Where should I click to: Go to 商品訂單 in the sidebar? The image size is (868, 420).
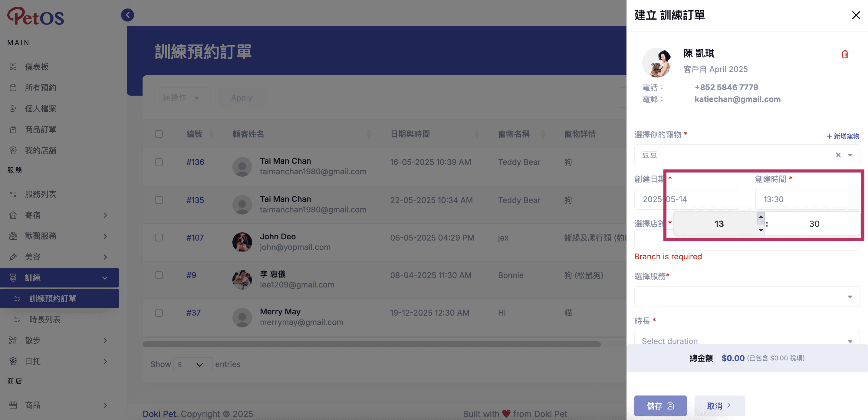click(41, 129)
